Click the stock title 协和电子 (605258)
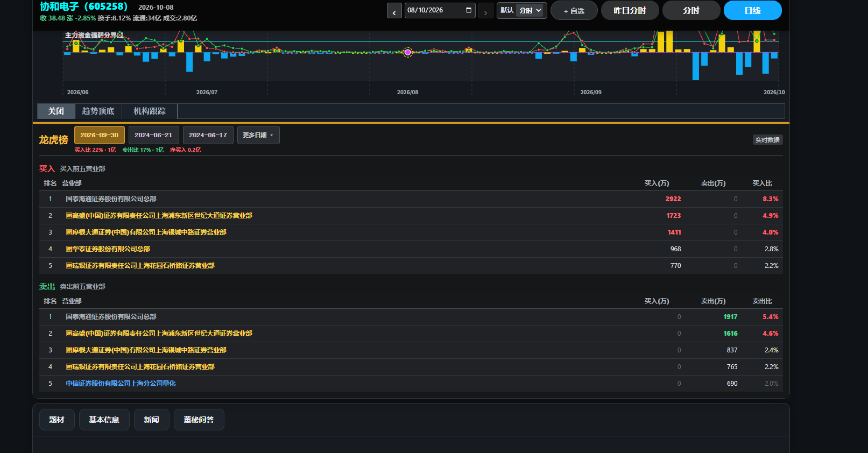868x453 pixels. (x=84, y=6)
